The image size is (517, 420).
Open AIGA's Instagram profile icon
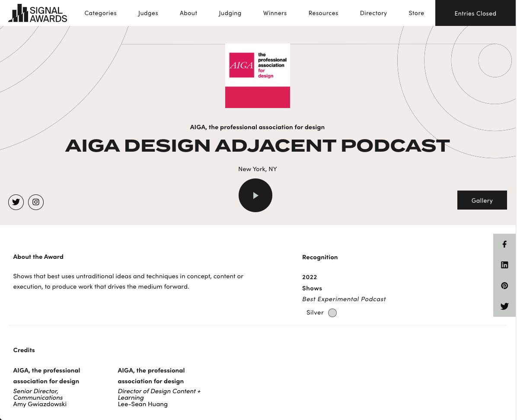point(36,202)
